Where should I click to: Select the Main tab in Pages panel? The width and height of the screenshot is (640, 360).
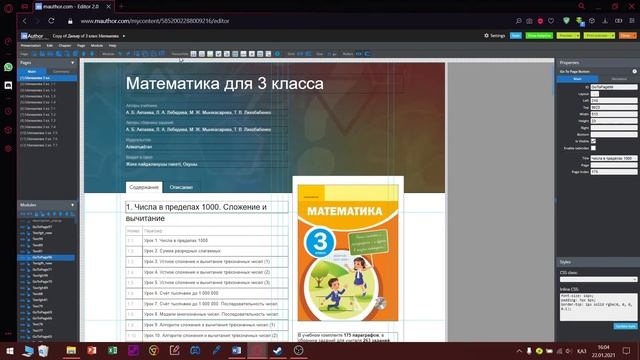pos(32,71)
